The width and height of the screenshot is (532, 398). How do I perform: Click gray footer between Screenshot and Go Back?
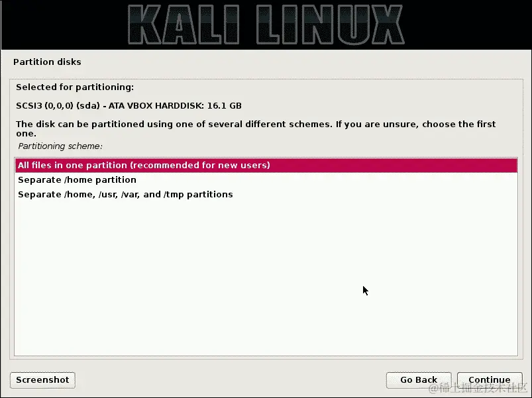(231, 380)
